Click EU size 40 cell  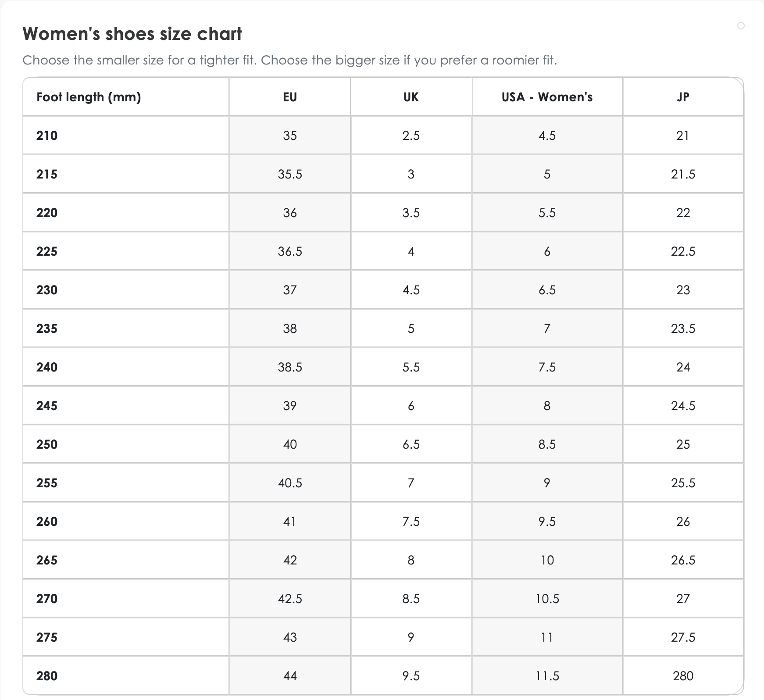290,444
